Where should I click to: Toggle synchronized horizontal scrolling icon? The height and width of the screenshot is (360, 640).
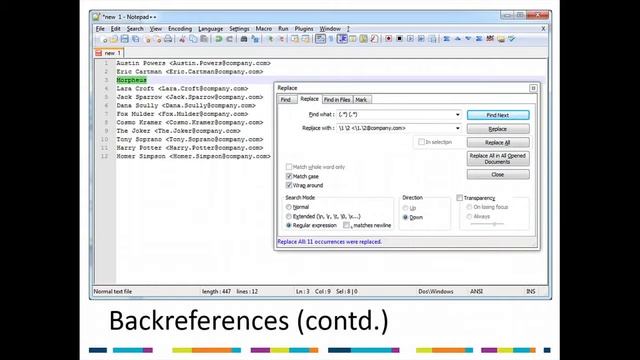tap(306, 39)
